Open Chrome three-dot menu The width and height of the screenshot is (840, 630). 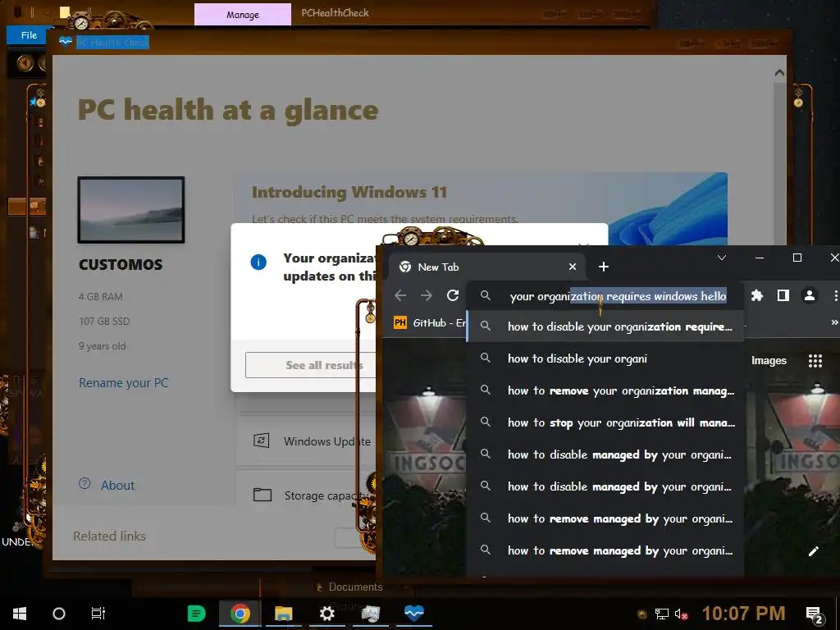835,295
